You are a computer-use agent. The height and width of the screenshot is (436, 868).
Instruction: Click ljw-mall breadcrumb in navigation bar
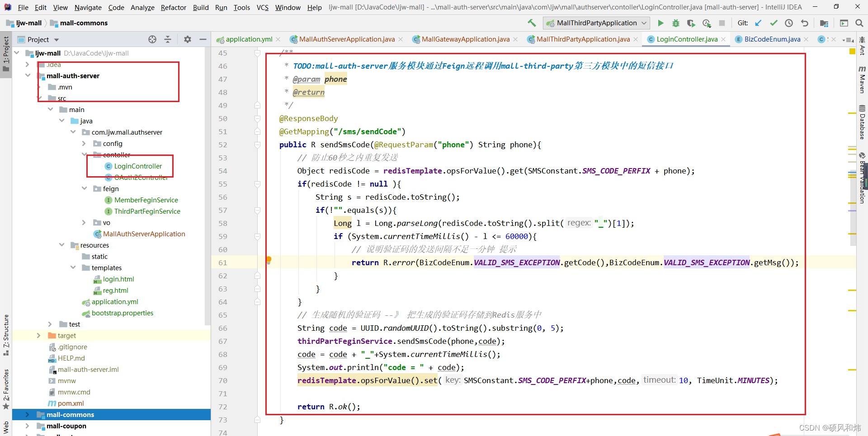[x=24, y=23]
